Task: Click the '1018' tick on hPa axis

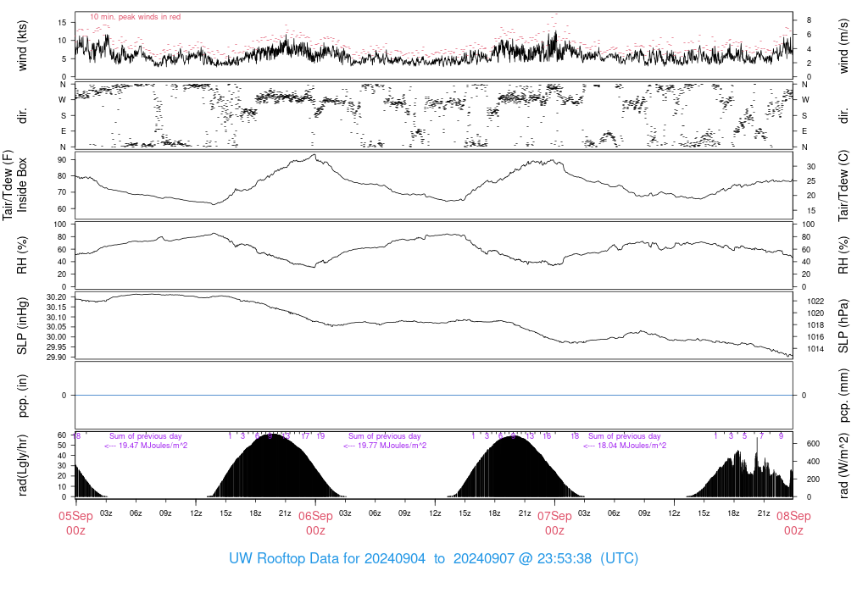Action: 815,325
